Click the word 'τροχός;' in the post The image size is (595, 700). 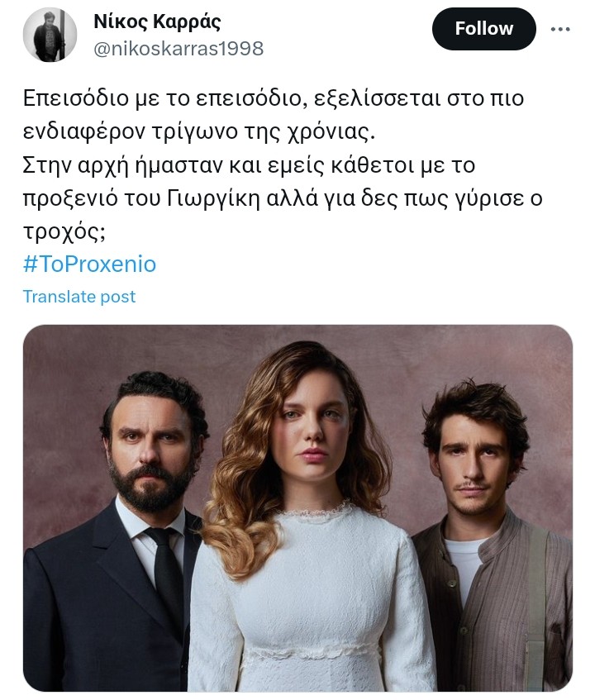click(64, 231)
